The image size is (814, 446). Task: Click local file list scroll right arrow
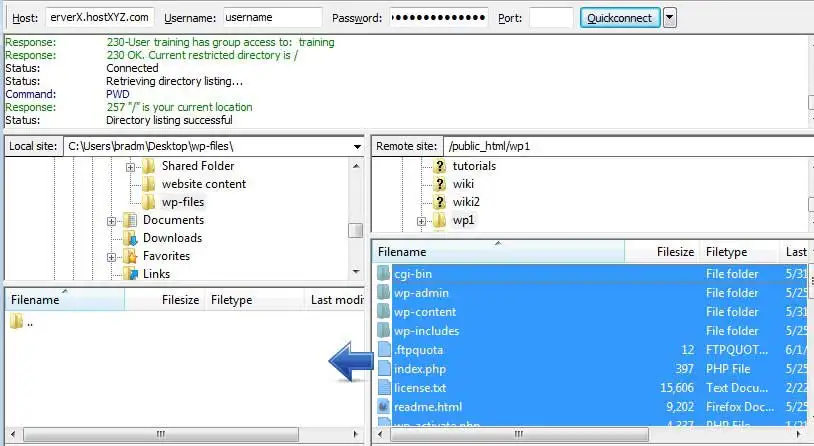(x=356, y=434)
